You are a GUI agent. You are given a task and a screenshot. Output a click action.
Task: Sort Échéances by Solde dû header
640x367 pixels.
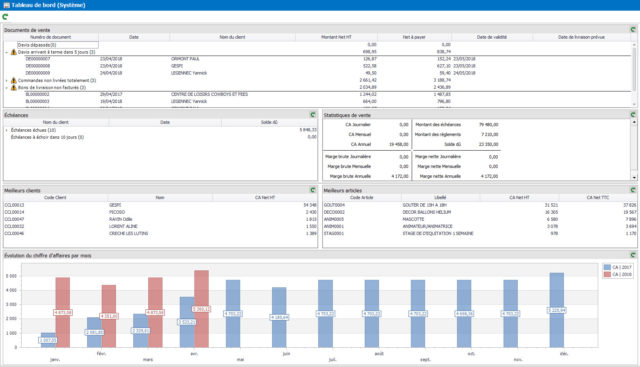point(269,122)
